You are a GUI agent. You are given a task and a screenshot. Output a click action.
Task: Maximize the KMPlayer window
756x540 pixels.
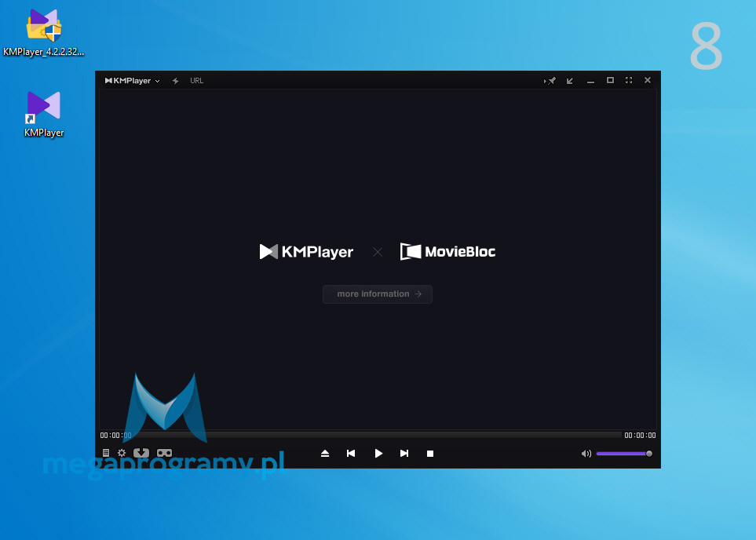coord(611,80)
